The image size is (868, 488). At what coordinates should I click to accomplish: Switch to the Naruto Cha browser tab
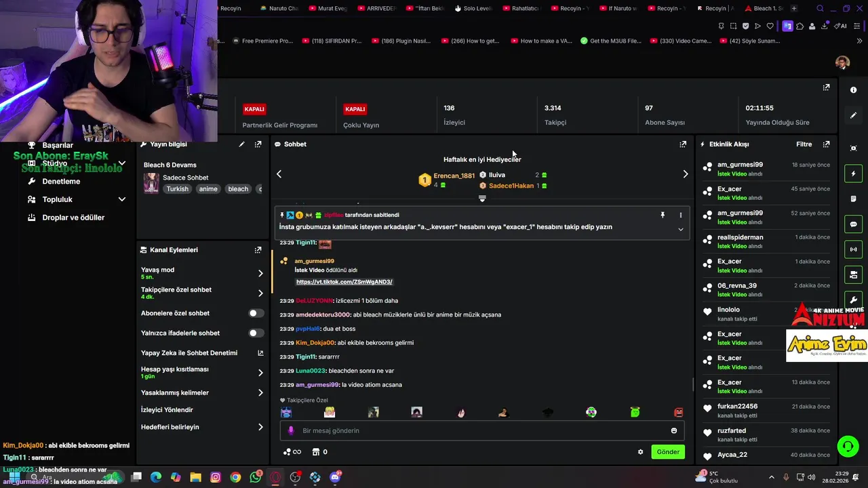coord(279,8)
